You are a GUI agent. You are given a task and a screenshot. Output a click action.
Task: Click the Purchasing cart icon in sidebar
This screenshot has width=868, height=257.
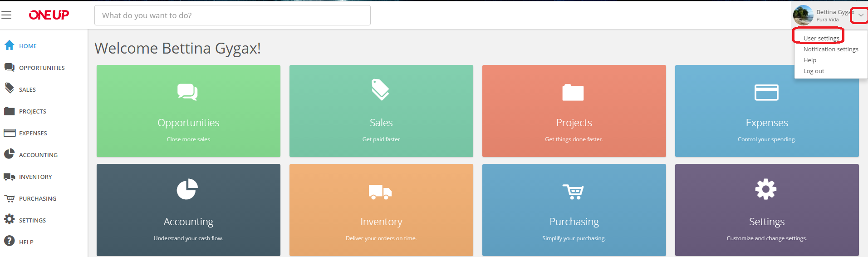tap(10, 198)
